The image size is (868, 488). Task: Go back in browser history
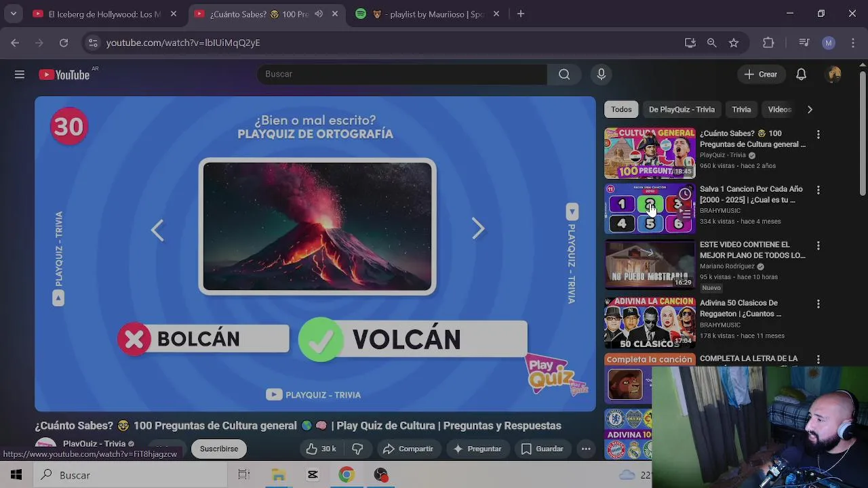15,43
